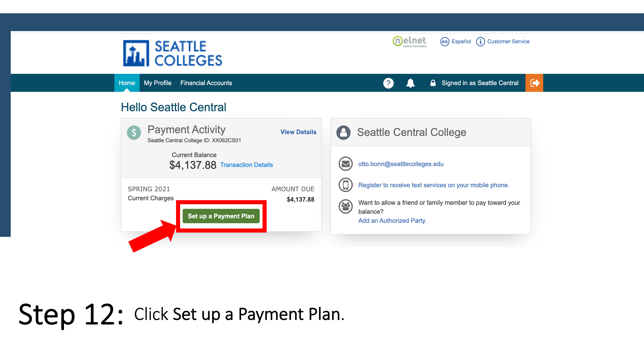Click the email envelope icon

click(x=345, y=164)
